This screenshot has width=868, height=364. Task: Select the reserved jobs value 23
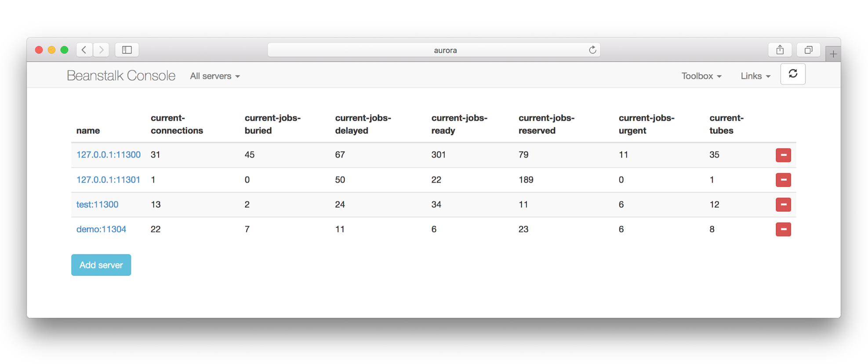click(523, 229)
